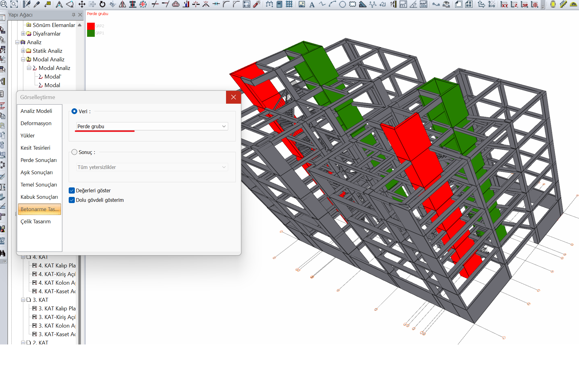Switch to XY plane view icon

[x=504, y=4]
